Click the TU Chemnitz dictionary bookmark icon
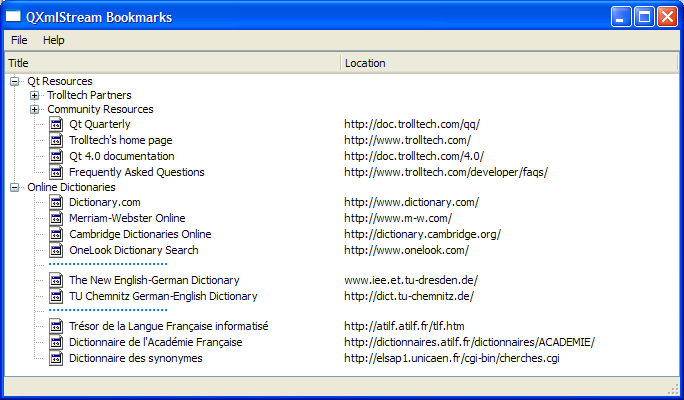 (56, 297)
